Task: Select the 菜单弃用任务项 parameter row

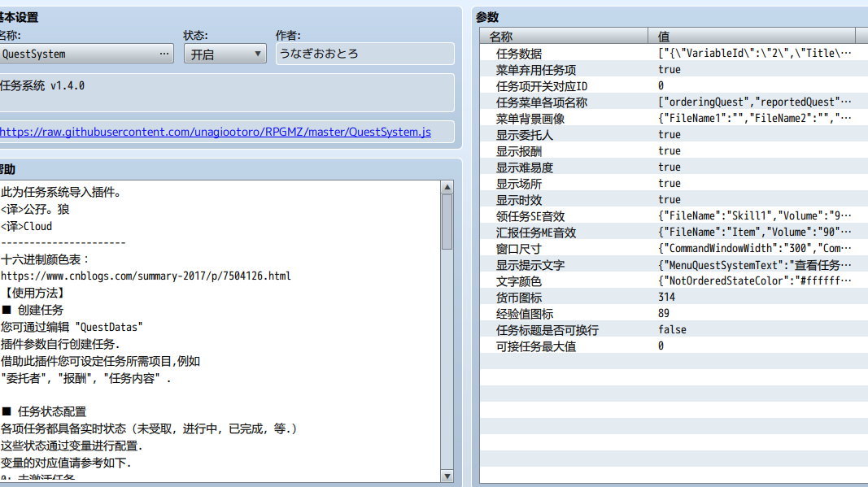Action: point(674,70)
